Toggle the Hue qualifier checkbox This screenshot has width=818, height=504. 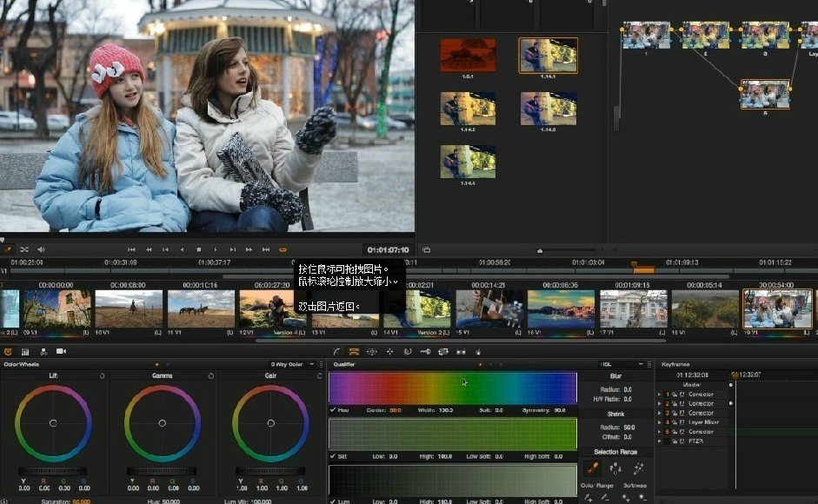(x=333, y=410)
